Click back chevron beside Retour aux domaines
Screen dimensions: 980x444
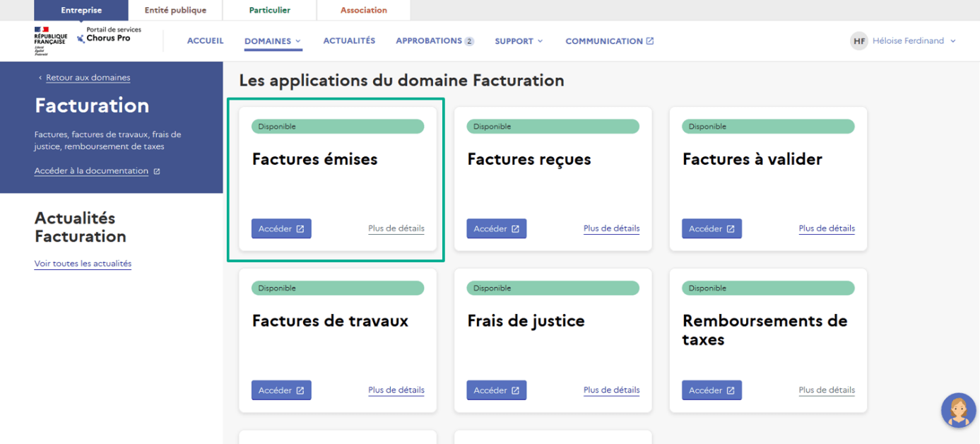point(40,78)
